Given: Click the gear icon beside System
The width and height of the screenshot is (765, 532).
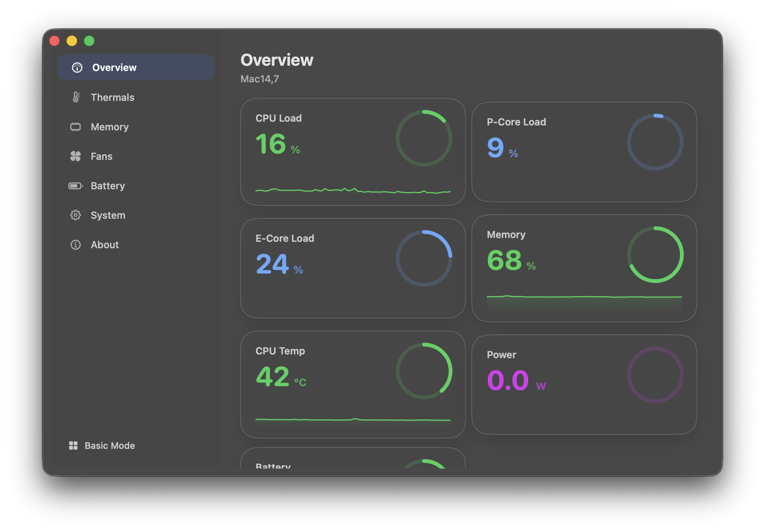Looking at the screenshot, I should pos(76,215).
